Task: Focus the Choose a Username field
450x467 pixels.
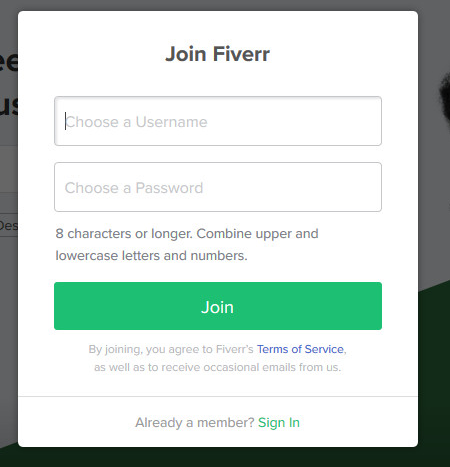Action: [x=218, y=121]
